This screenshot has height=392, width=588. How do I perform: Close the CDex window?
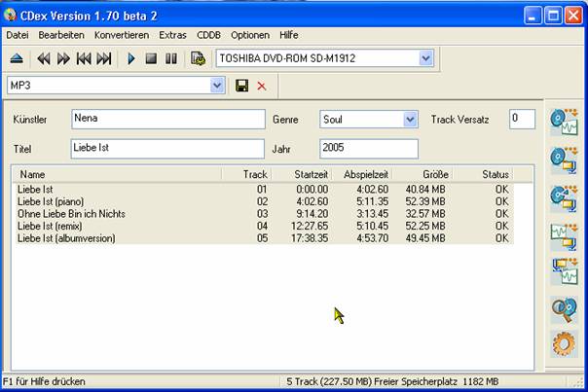[x=573, y=16]
